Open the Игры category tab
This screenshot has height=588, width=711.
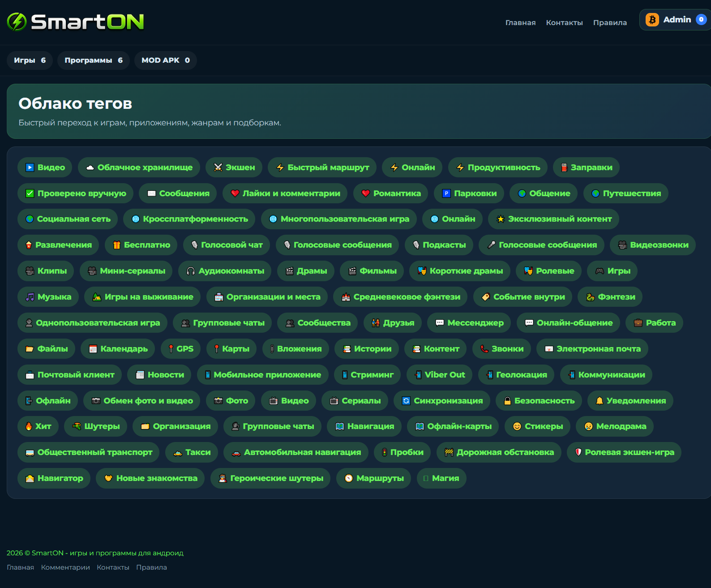tap(30, 60)
